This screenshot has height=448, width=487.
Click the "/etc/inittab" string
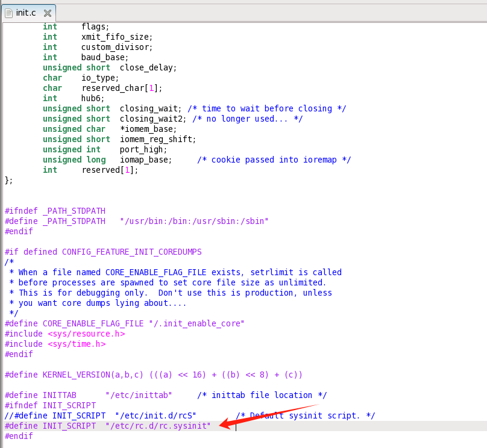(139, 395)
